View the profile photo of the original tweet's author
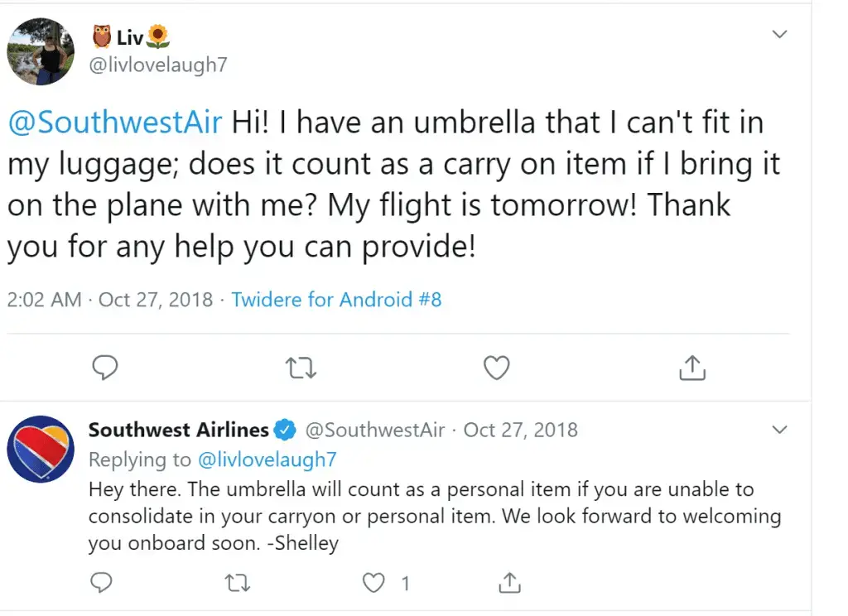848x616 pixels. click(41, 51)
